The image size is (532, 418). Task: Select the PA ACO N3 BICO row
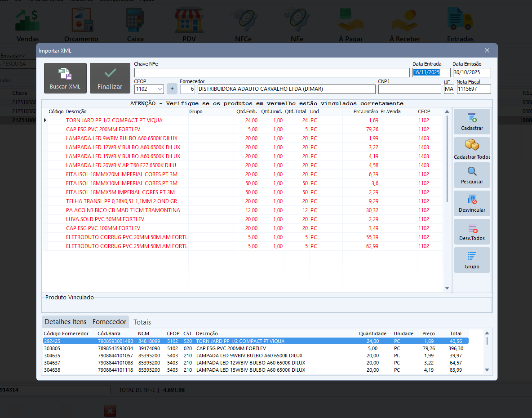[x=123, y=210]
